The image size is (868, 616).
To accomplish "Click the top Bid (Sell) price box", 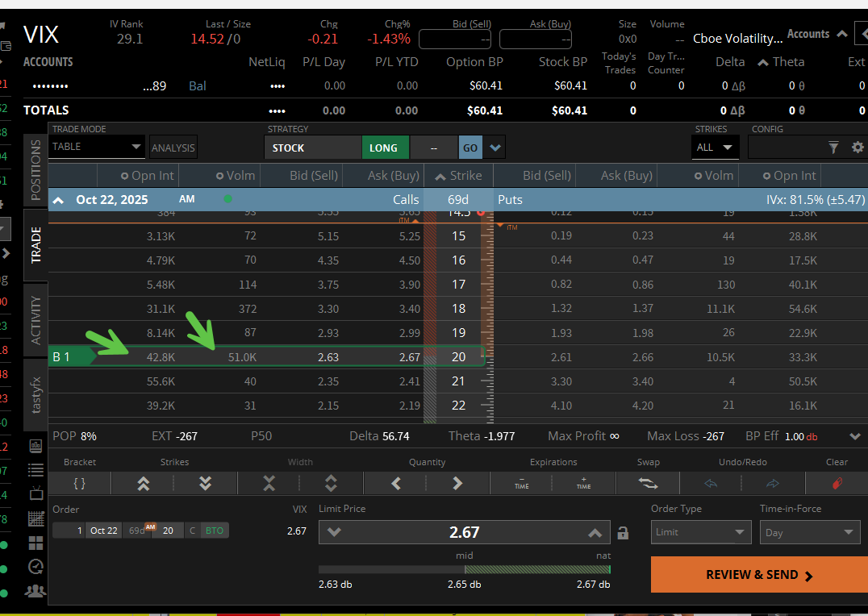I will pyautogui.click(x=455, y=40).
